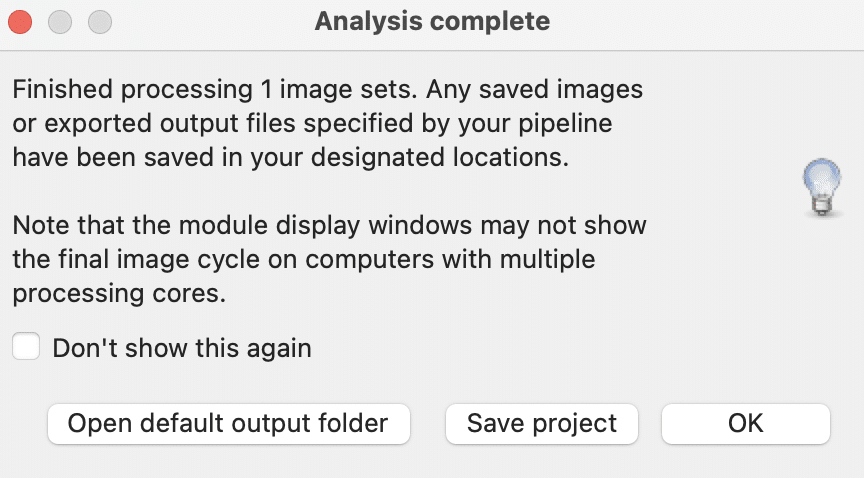Click the "Note that the module display windows" line
Screen dimensions: 864x478
point(329,225)
